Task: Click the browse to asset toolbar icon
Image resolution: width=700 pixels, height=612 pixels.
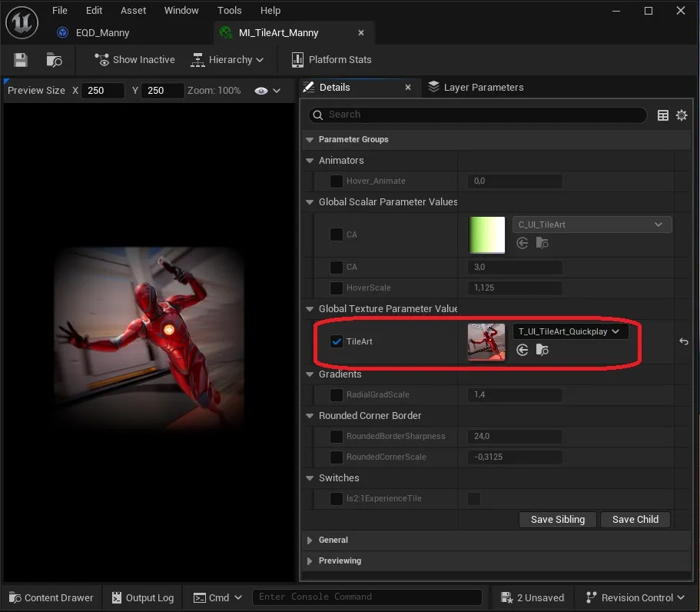Action: (x=54, y=60)
